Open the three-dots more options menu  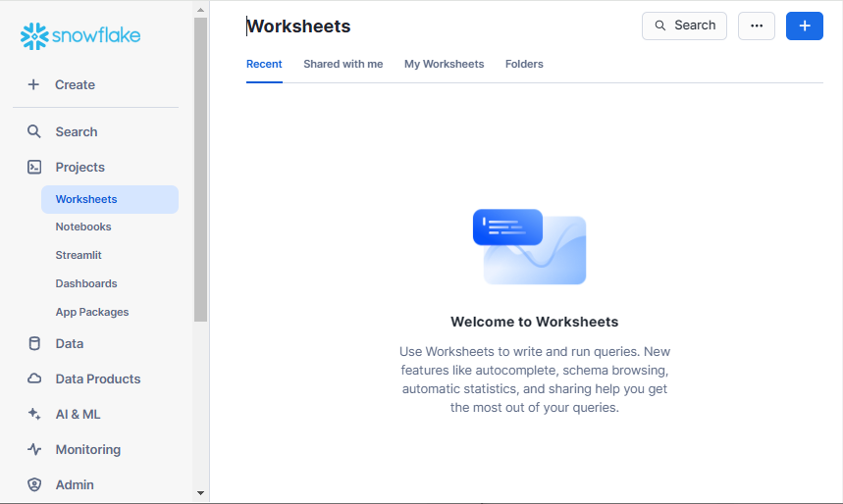point(757,25)
